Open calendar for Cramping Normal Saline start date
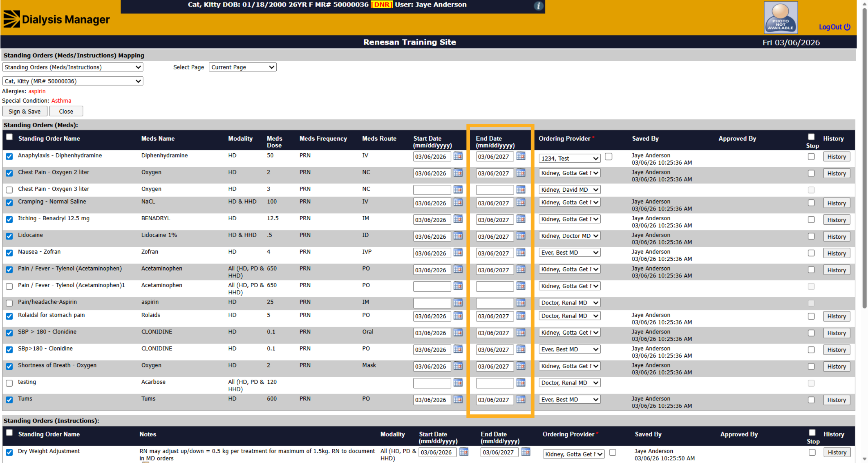868x463 pixels. 458,202
